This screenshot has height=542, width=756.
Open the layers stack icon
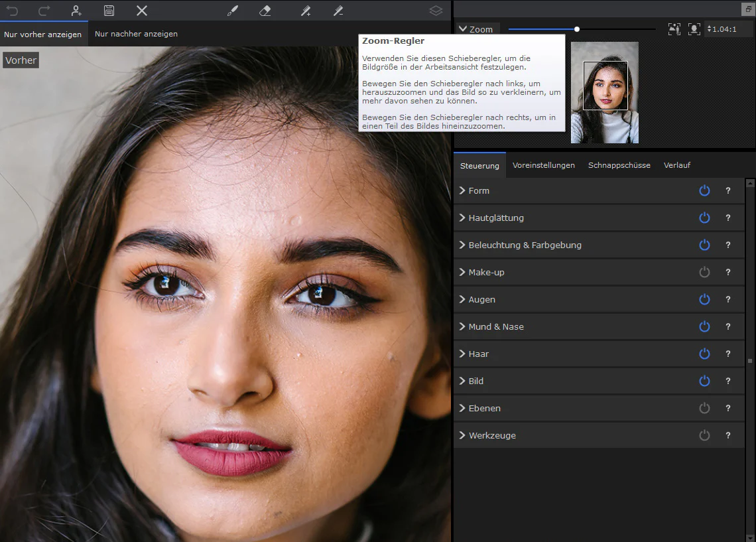click(x=436, y=11)
